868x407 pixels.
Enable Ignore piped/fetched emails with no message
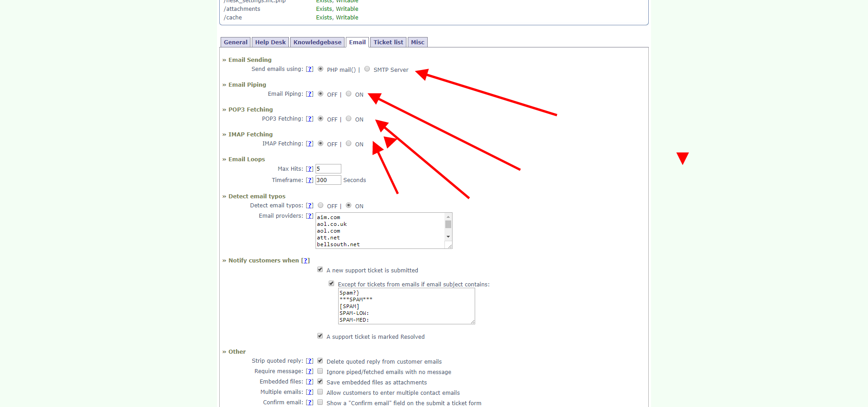(x=320, y=371)
